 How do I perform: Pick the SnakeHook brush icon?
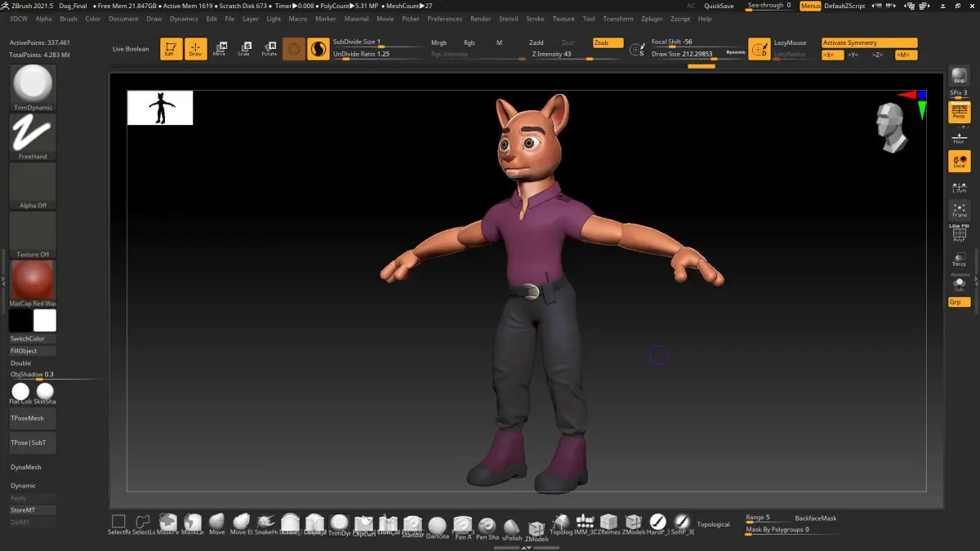click(265, 524)
